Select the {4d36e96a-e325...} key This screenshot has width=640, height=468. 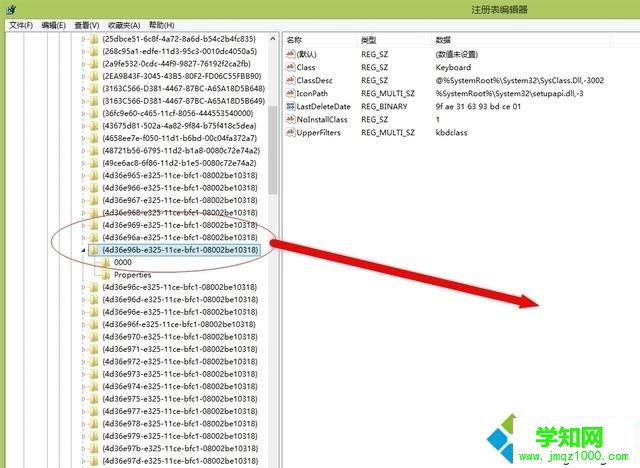[x=180, y=237]
